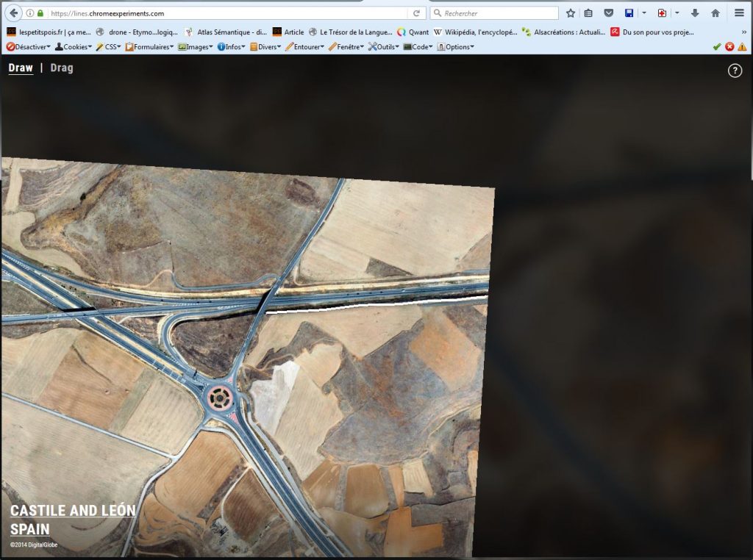Image resolution: width=753 pixels, height=560 pixels.
Task: Open the Qwant bookmark
Action: click(413, 32)
